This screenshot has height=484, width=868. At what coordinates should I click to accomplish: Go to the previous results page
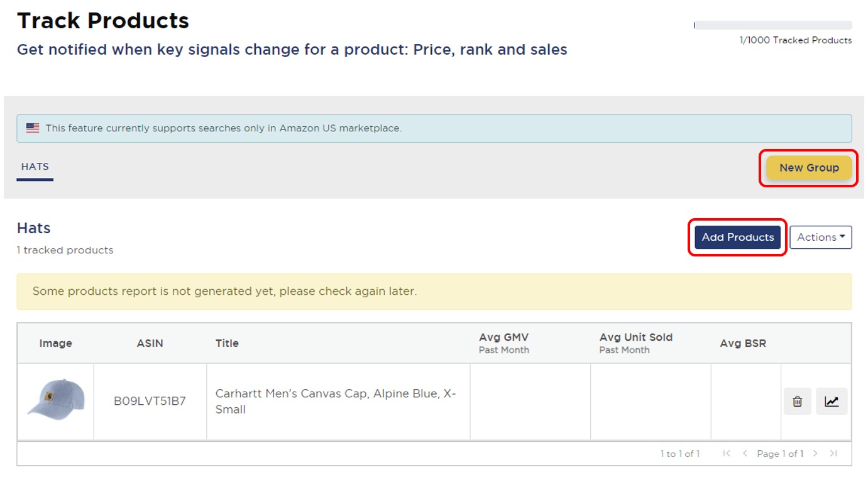[x=744, y=453]
